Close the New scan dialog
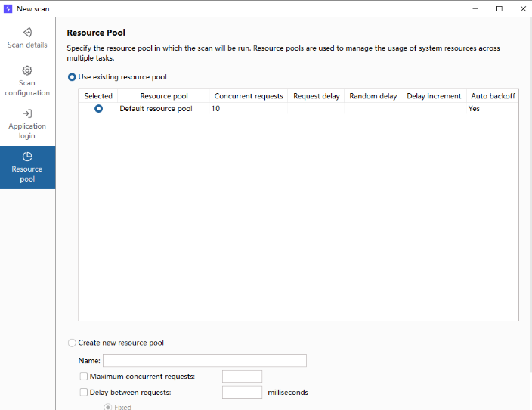532x410 pixels. tap(523, 8)
